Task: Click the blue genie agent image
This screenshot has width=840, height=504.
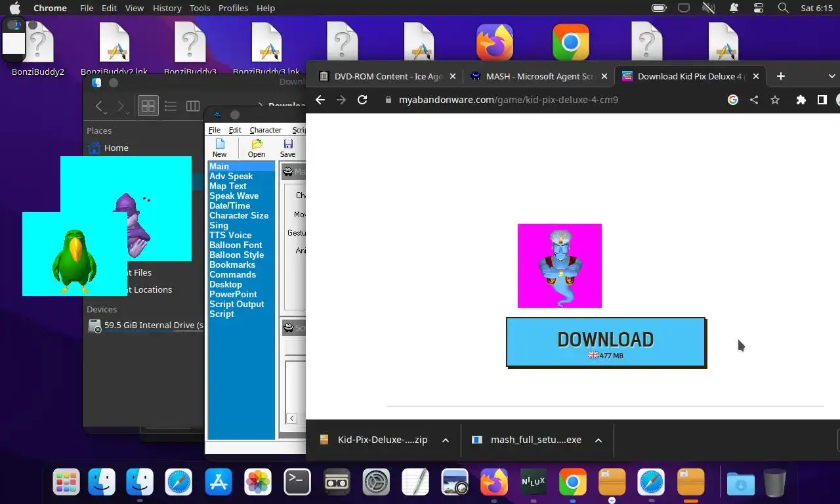Action: [560, 266]
